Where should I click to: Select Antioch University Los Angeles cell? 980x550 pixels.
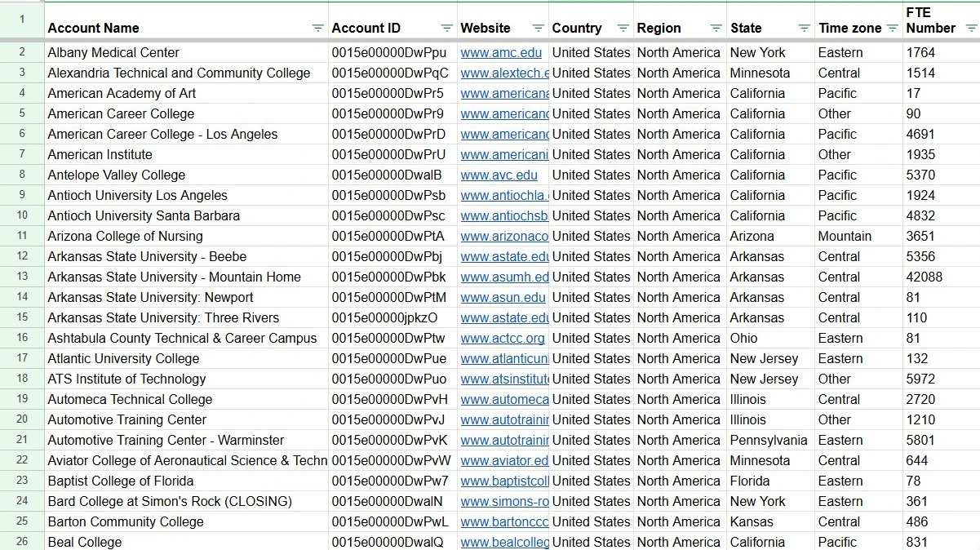tap(186, 195)
